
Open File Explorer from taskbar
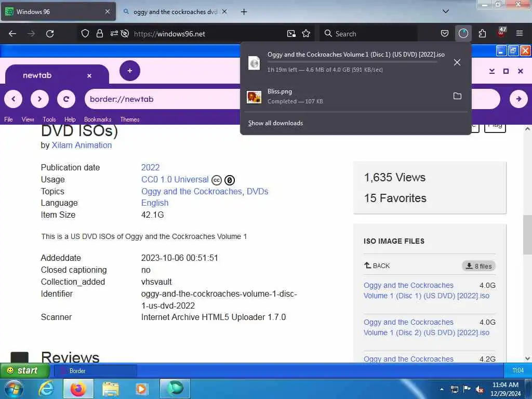[x=111, y=389]
